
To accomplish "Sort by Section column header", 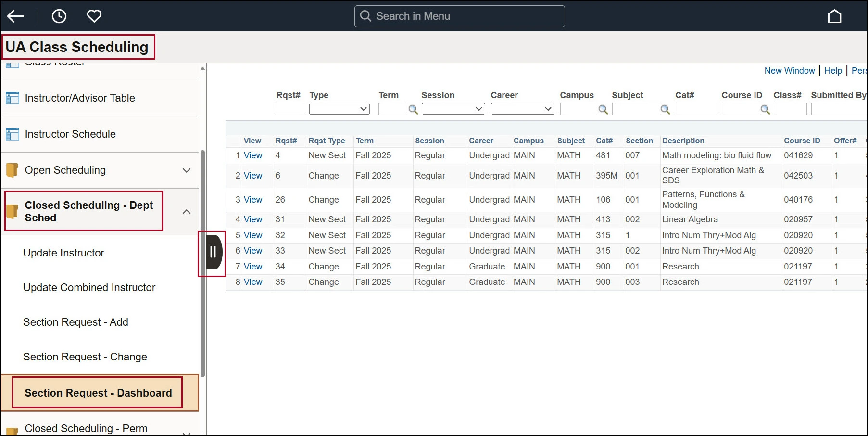I will (639, 141).
